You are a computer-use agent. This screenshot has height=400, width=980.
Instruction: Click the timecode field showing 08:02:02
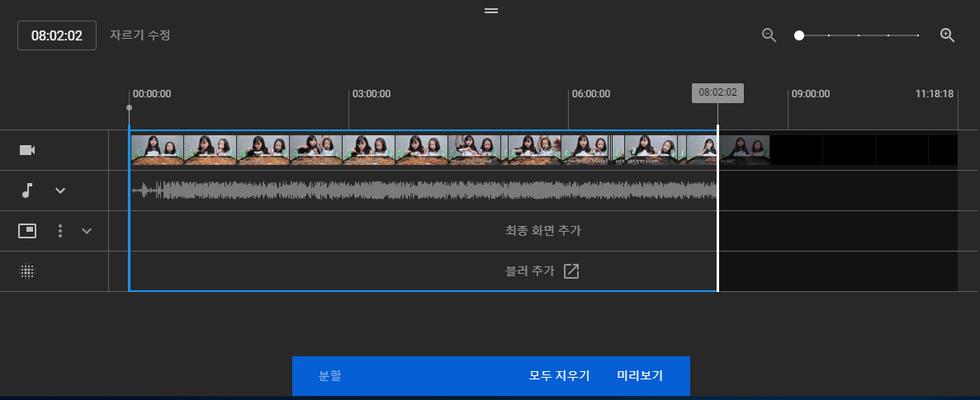point(57,35)
